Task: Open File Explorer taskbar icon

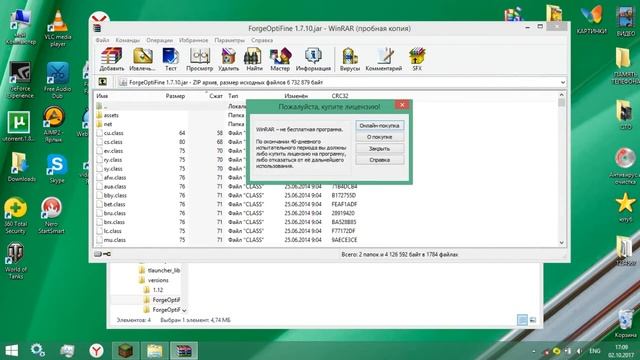Action: click(154, 350)
